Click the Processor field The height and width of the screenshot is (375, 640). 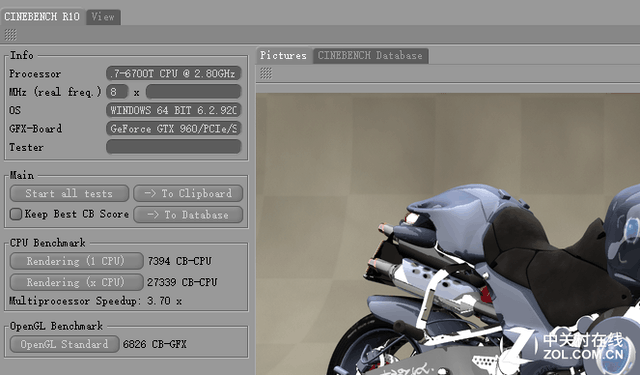pyautogui.click(x=173, y=73)
